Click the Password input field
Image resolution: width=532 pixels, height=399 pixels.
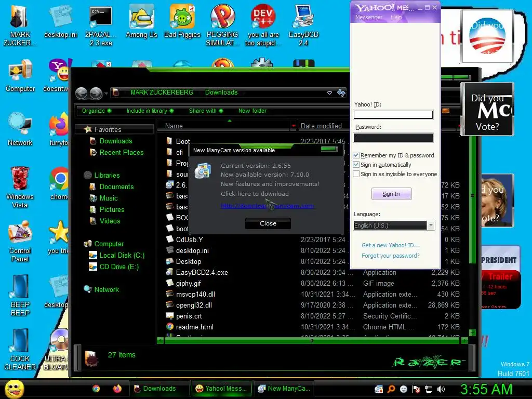tap(393, 137)
